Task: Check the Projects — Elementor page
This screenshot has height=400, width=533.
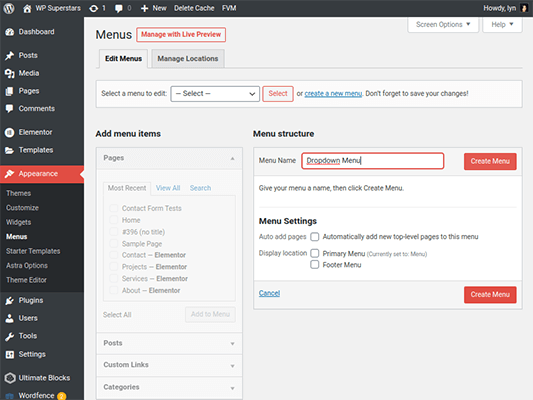Action: pos(114,267)
